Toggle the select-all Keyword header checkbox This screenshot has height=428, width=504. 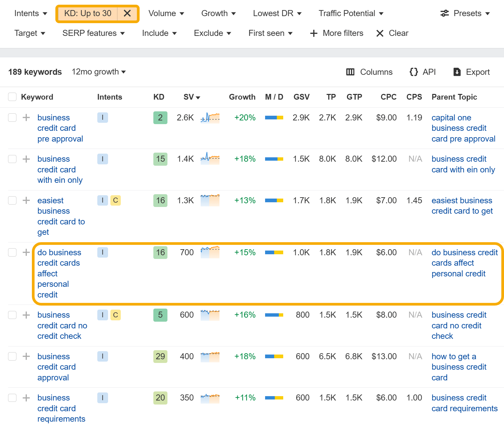12,97
